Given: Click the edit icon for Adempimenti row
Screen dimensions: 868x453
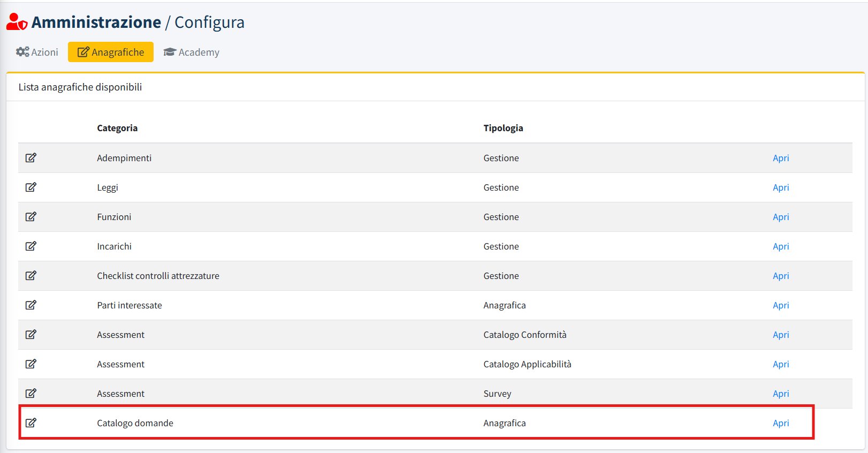Looking at the screenshot, I should coord(31,158).
